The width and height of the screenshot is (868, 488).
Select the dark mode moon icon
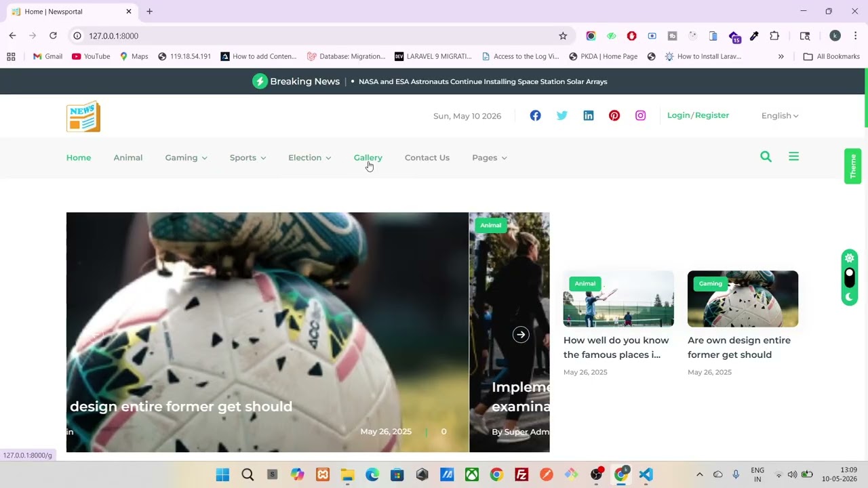pyautogui.click(x=849, y=297)
